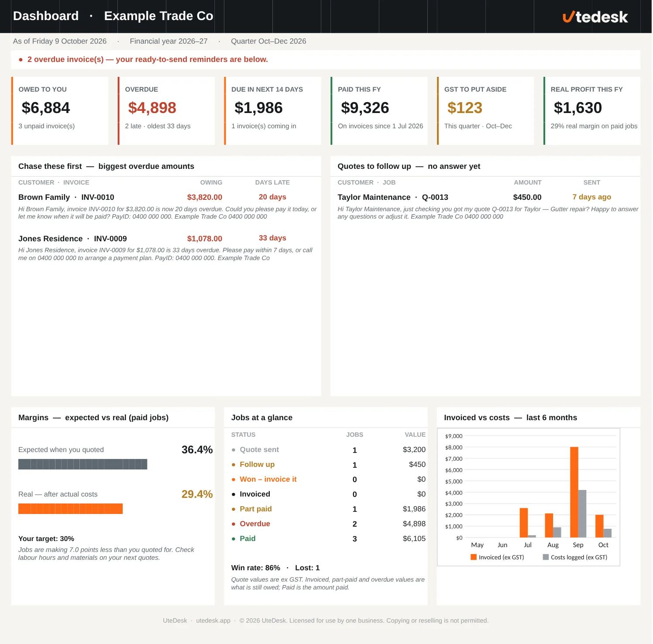
Task: Click the Lost: 1 text
Action: click(x=307, y=568)
